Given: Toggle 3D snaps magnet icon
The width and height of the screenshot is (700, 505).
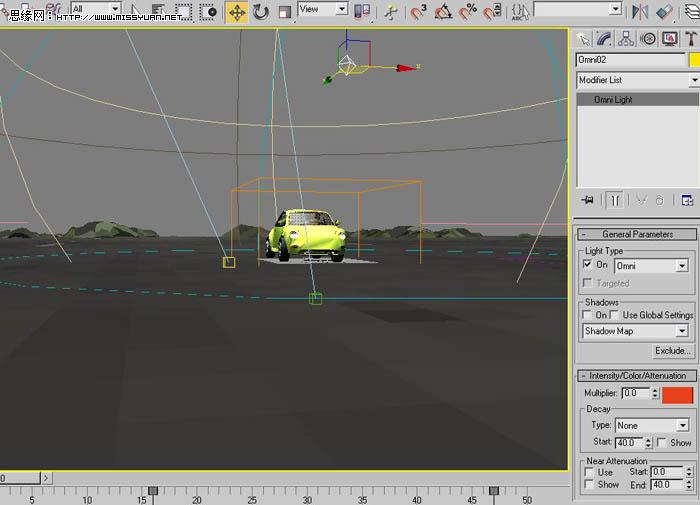Looking at the screenshot, I should [x=418, y=12].
